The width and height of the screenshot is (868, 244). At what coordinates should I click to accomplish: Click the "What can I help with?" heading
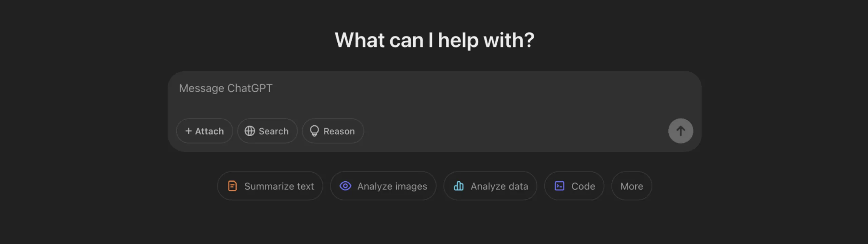pos(434,40)
